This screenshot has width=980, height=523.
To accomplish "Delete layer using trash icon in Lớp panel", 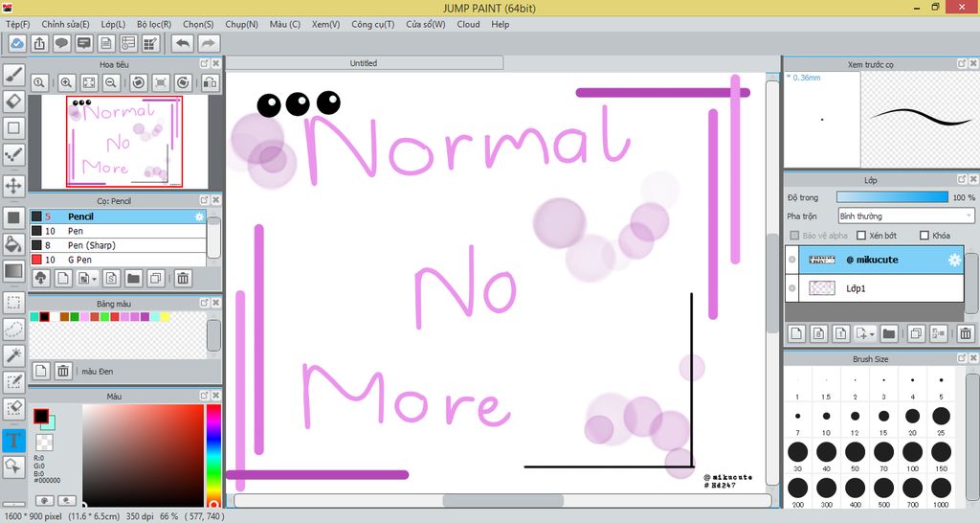I will 965,333.
